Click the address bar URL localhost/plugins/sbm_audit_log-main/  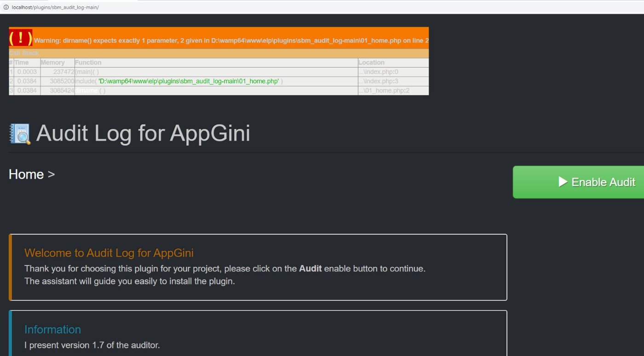tap(55, 7)
